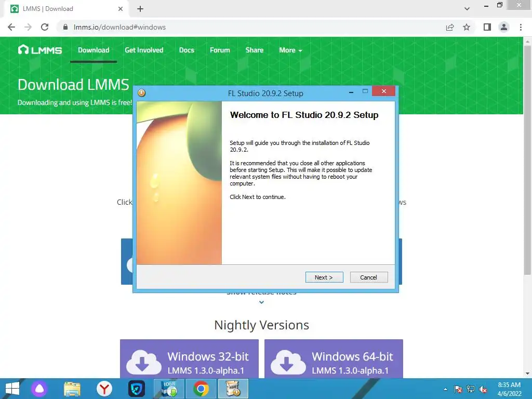Image resolution: width=532 pixels, height=399 pixels.
Task: Go back in Chrome browser
Action: pyautogui.click(x=11, y=27)
